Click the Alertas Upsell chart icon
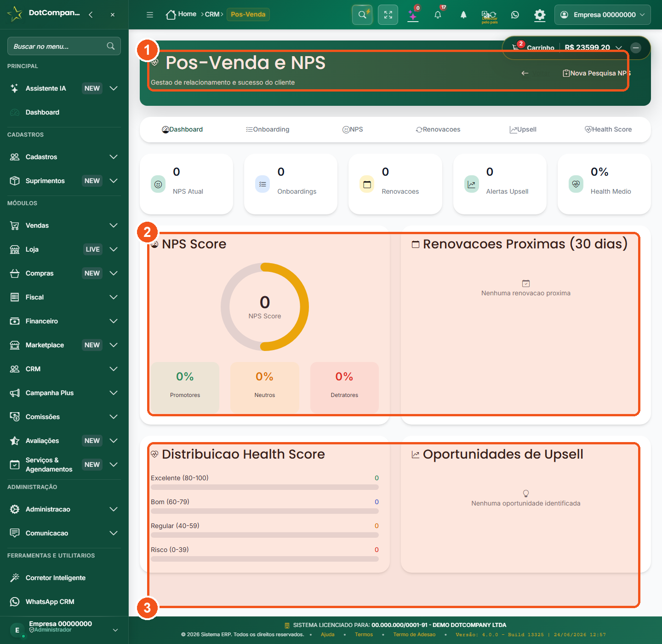662x644 pixels. tap(472, 184)
